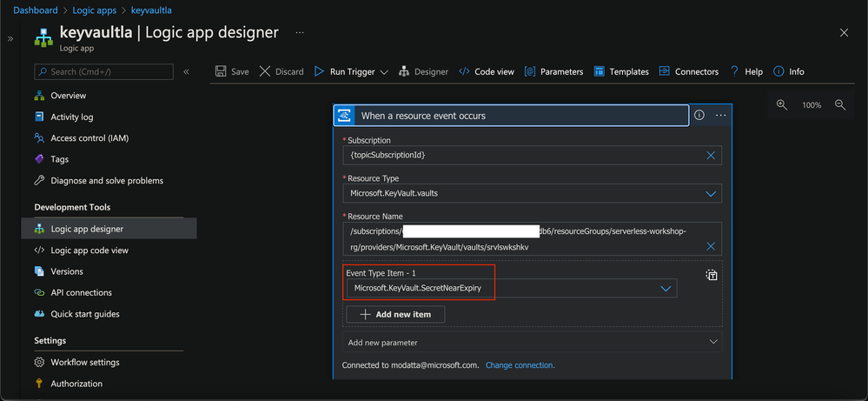Screen dimensions: 868x401
Task: Open the Parameters toolbar item
Action: point(553,71)
